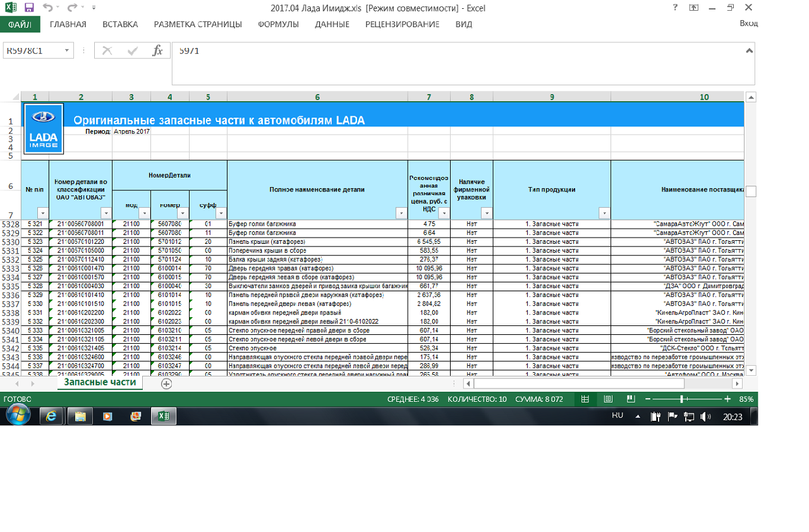
Task: Click cell 'Поперечина крыши в сборе'
Action: point(317,250)
